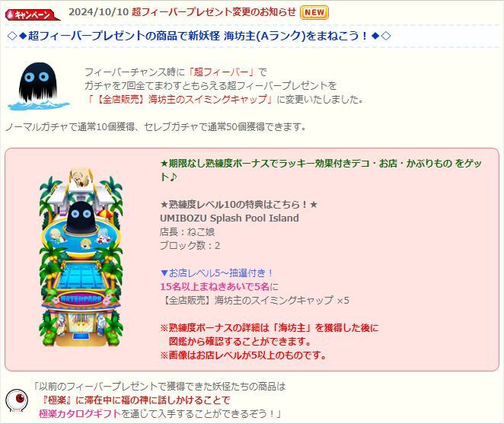Click the 熟練度レベル10の特典はこちら heading
Image resolution: width=504 pixels, height=424 pixels.
[239, 204]
